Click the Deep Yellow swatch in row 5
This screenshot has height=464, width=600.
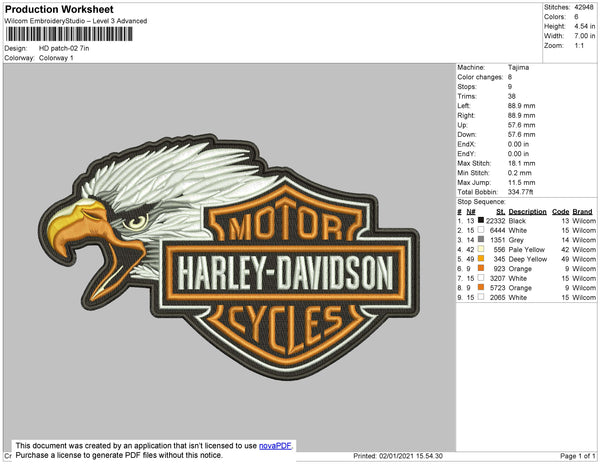(481, 259)
